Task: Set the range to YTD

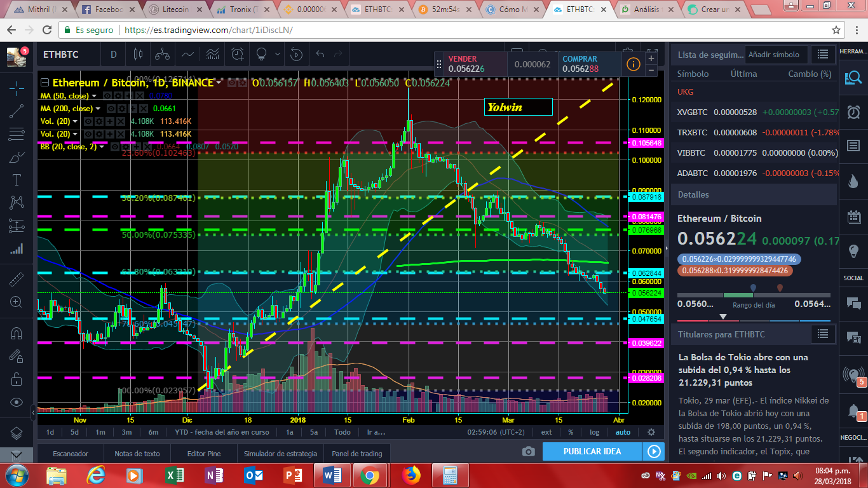Action: coord(222,432)
